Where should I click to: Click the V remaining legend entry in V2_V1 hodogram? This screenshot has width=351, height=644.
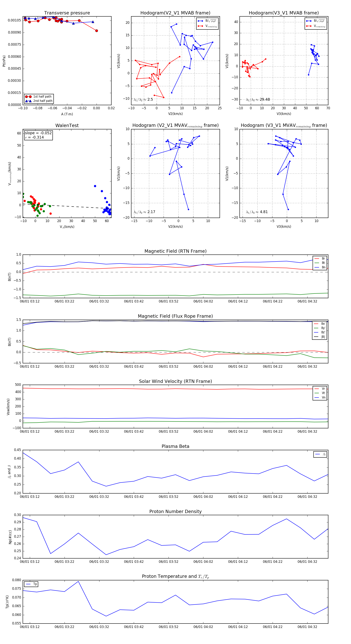[x=207, y=26]
